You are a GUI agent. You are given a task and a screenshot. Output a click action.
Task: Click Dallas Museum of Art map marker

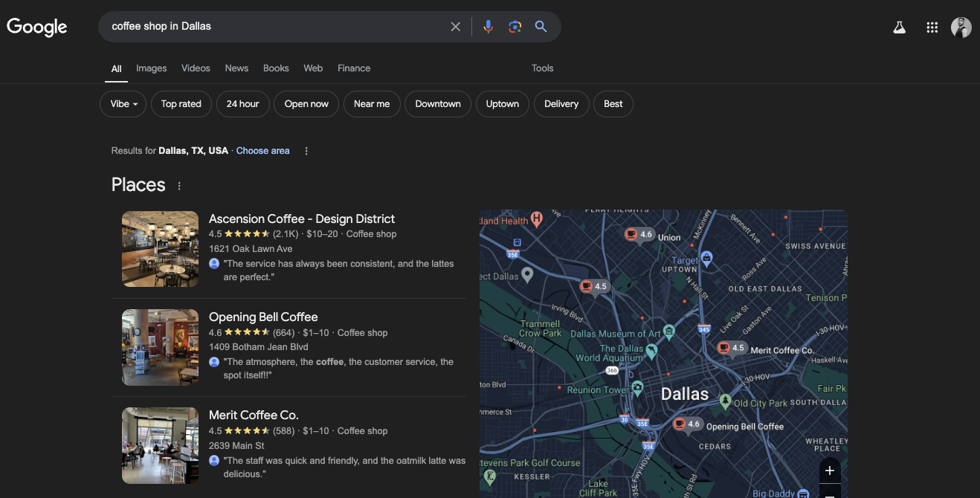[x=669, y=332]
